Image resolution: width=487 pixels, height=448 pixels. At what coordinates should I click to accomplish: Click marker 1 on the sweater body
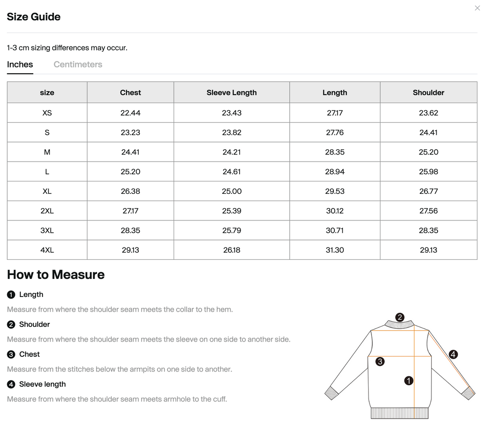(x=409, y=380)
